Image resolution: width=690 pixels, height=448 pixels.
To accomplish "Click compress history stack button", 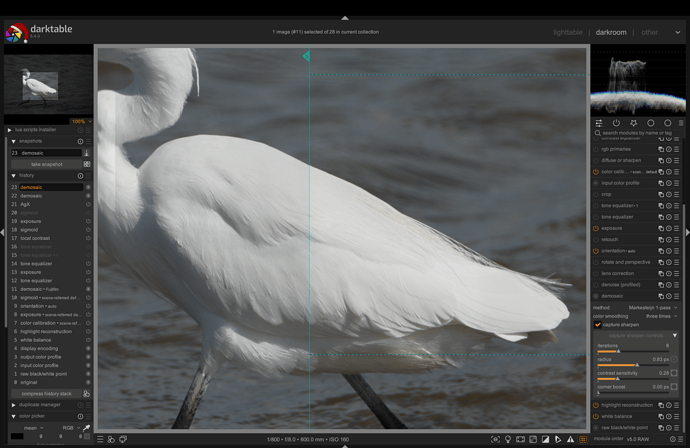I will [46, 394].
